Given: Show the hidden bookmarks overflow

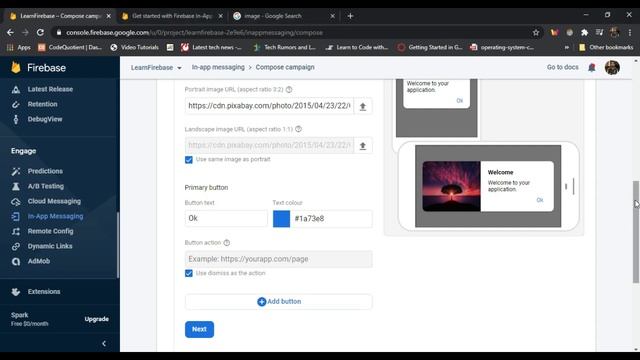Looking at the screenshot, I should pos(567,47).
